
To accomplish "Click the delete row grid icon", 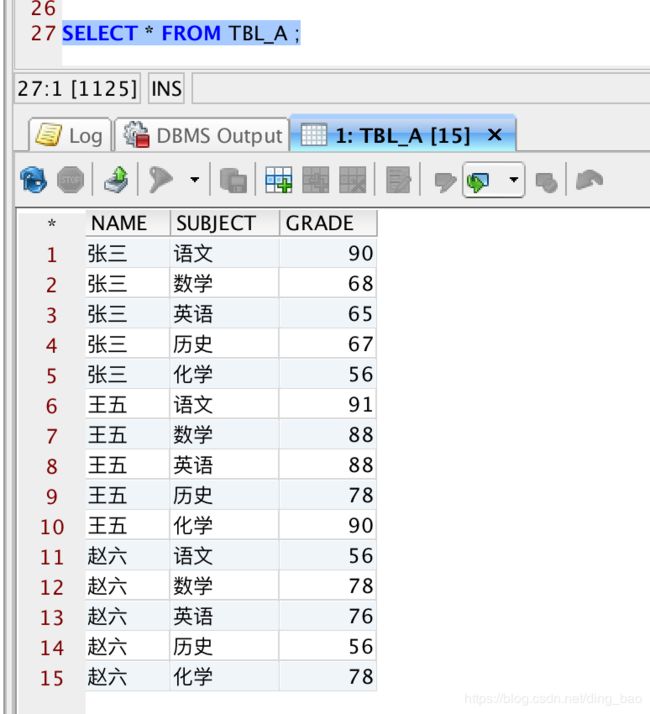I will pos(353,180).
